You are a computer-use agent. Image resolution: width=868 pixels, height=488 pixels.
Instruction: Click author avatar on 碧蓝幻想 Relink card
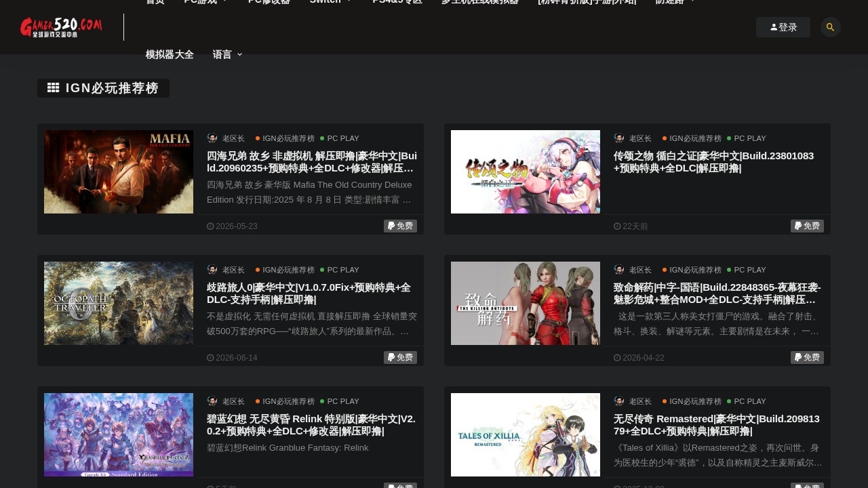click(x=212, y=401)
